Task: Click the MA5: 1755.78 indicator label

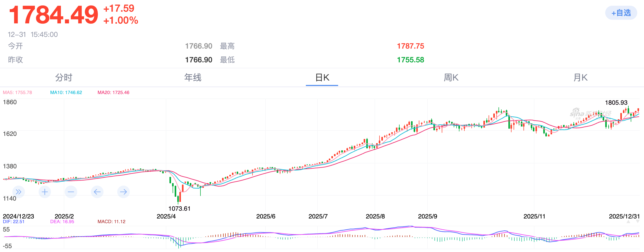Action: [x=17, y=92]
